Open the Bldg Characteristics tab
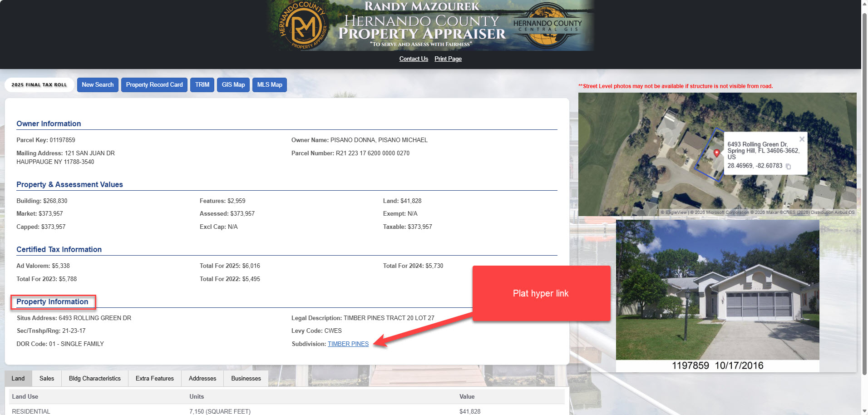Image resolution: width=868 pixels, height=415 pixels. [94, 378]
